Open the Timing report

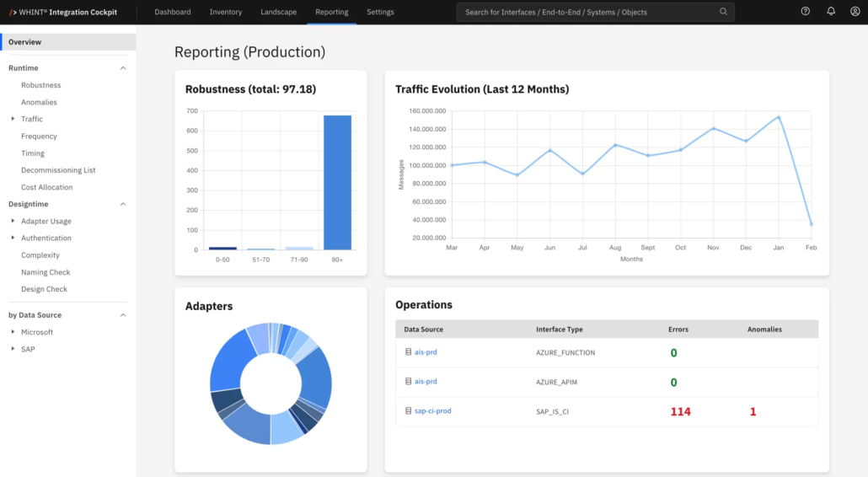[x=33, y=153]
